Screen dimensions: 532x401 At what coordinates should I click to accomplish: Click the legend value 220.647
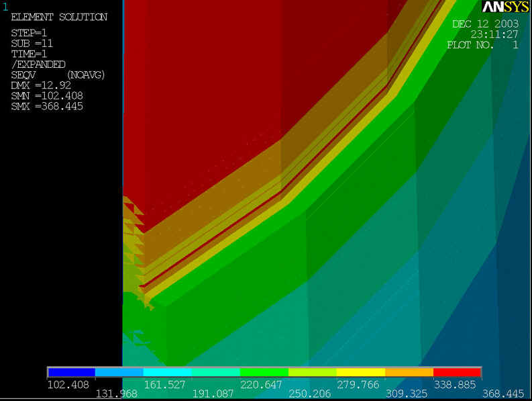point(261,385)
